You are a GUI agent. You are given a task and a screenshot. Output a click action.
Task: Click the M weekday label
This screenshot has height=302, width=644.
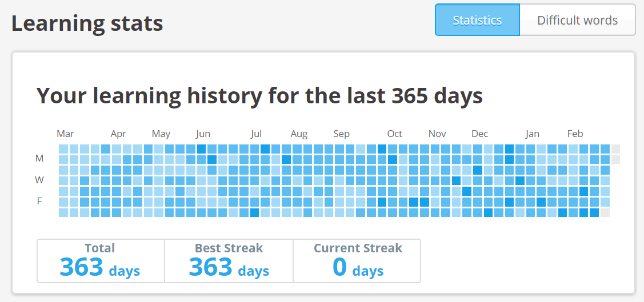[39, 158]
